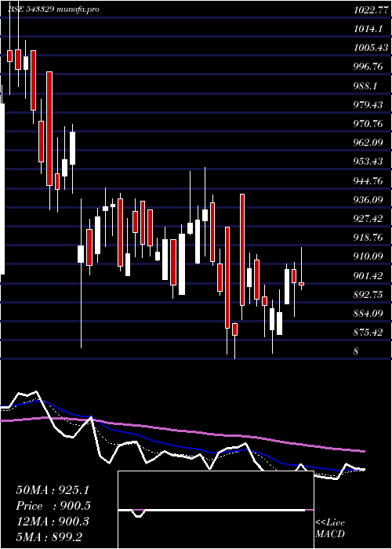The height and width of the screenshot is (549, 392).
Task: Click the Price : 900.5 reading
Action: tap(53, 506)
